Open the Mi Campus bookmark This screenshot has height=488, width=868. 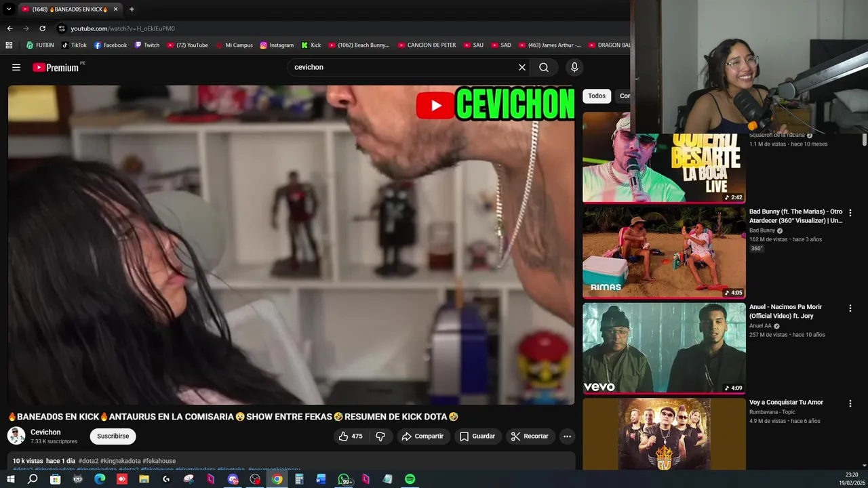coord(234,45)
